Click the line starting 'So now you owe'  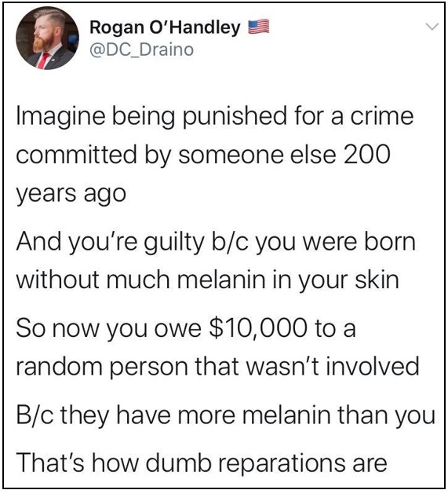coord(186,328)
